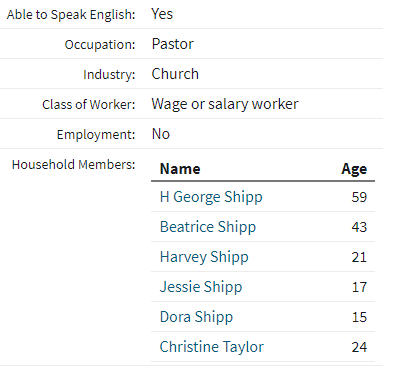Click age 43 in Beatrice Shipp row

359,227
